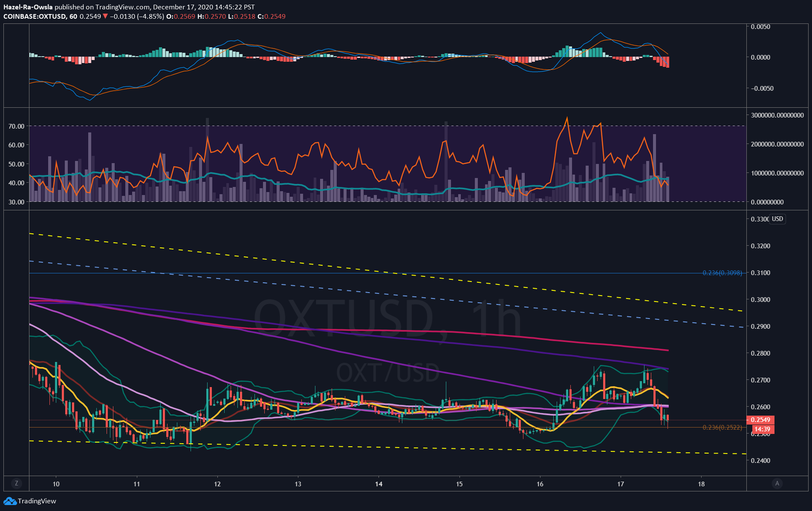Click date label 15 on time axis
812x511 pixels.
459,484
